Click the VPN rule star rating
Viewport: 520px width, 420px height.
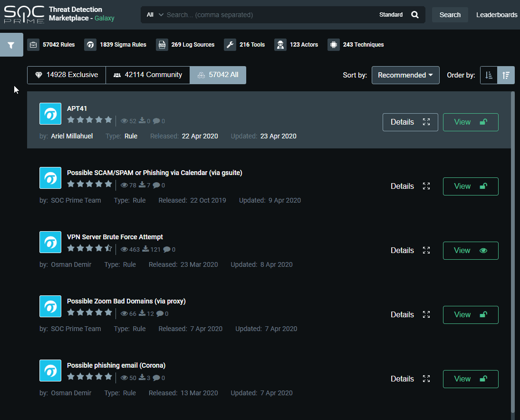coord(89,248)
